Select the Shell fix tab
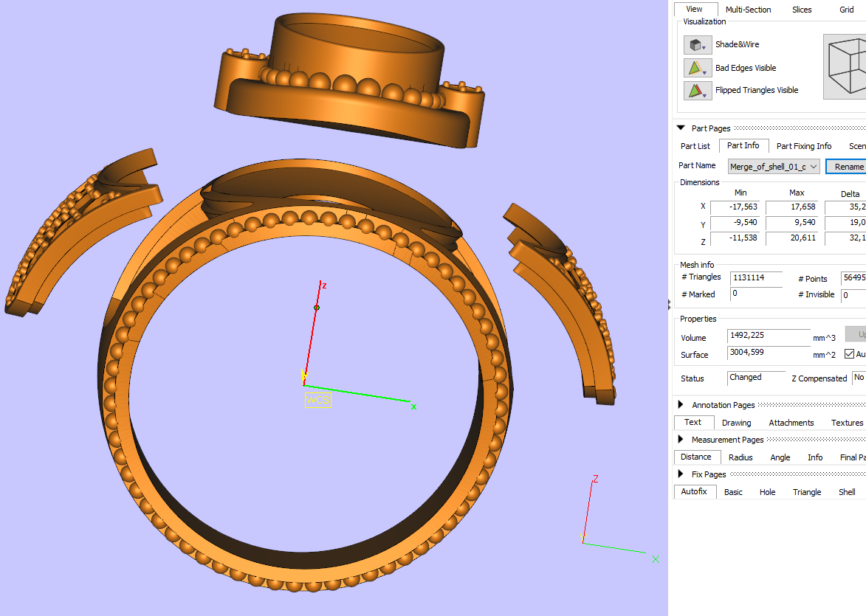 pyautogui.click(x=847, y=492)
